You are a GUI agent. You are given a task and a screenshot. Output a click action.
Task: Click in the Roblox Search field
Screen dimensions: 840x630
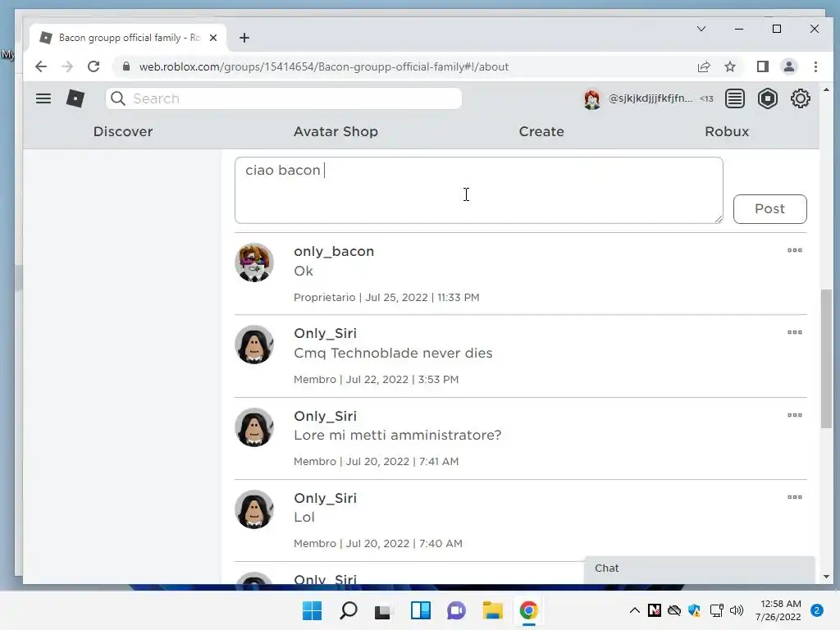(284, 98)
